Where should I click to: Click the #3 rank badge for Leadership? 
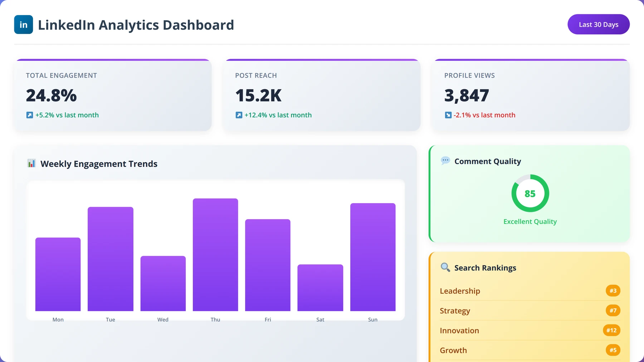pyautogui.click(x=613, y=291)
